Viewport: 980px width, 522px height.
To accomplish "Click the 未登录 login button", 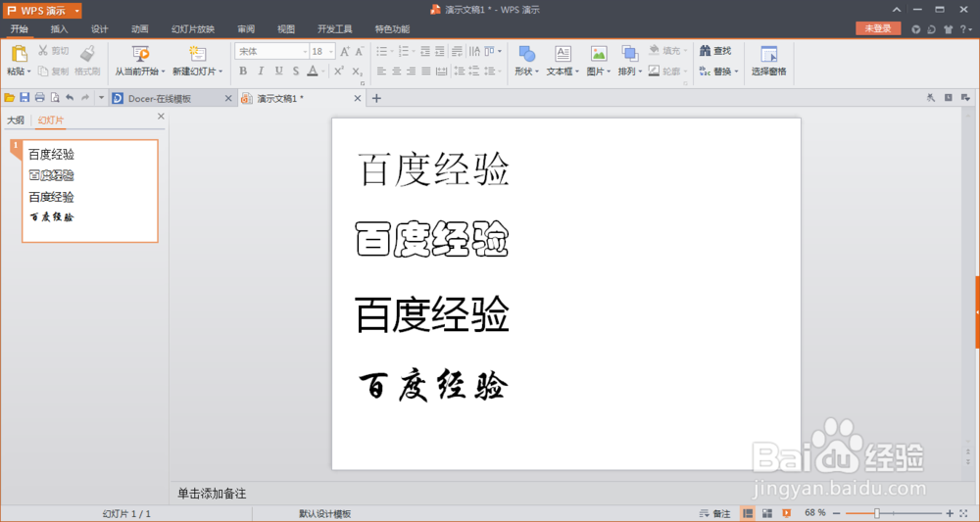I will tap(878, 28).
